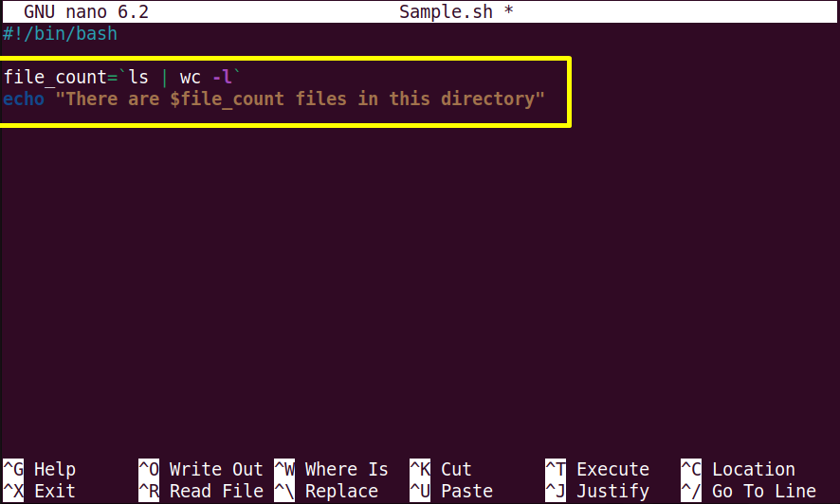The height and width of the screenshot is (504, 840).
Task: Place cursor on the #!/bin/bash shebang line
Action: tap(60, 34)
